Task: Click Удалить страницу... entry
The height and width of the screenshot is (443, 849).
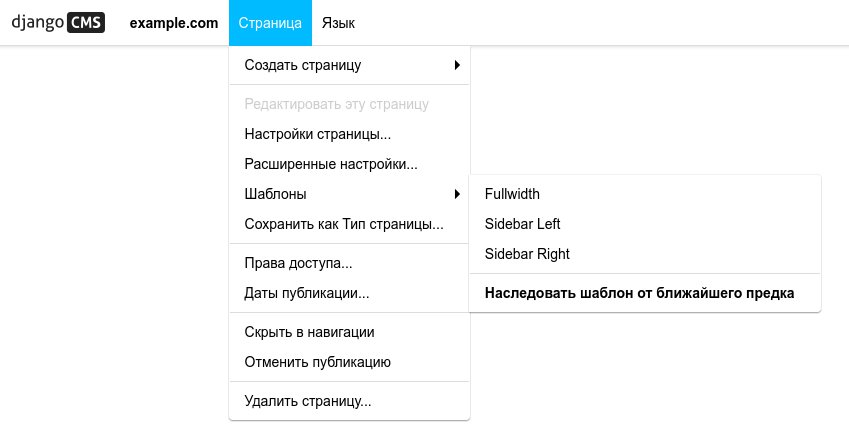Action: click(x=349, y=401)
